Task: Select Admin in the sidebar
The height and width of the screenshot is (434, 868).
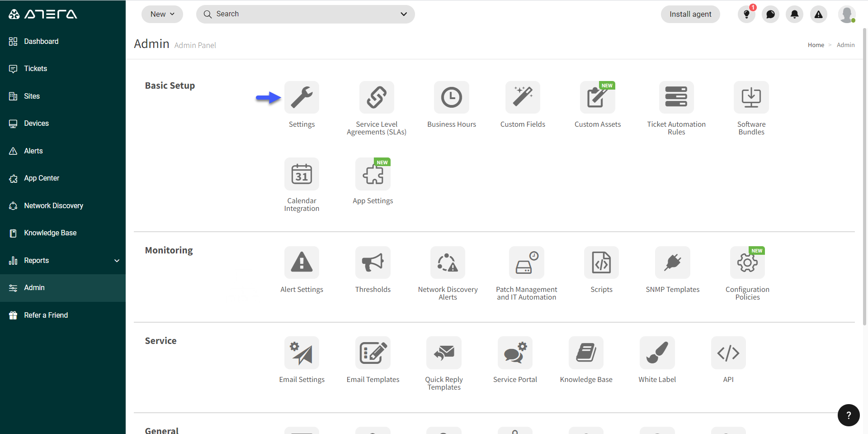Action: [x=63, y=288]
